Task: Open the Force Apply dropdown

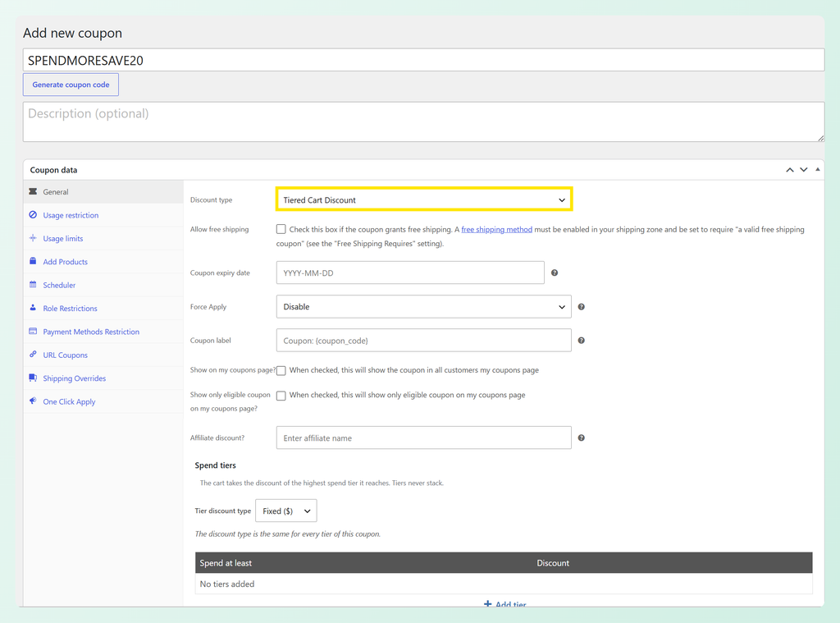Action: [424, 307]
